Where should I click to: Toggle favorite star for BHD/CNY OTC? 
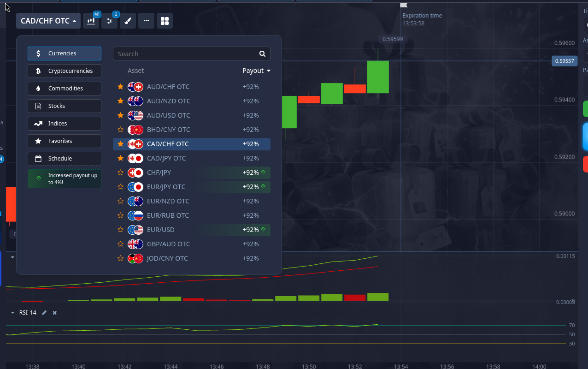[120, 130]
